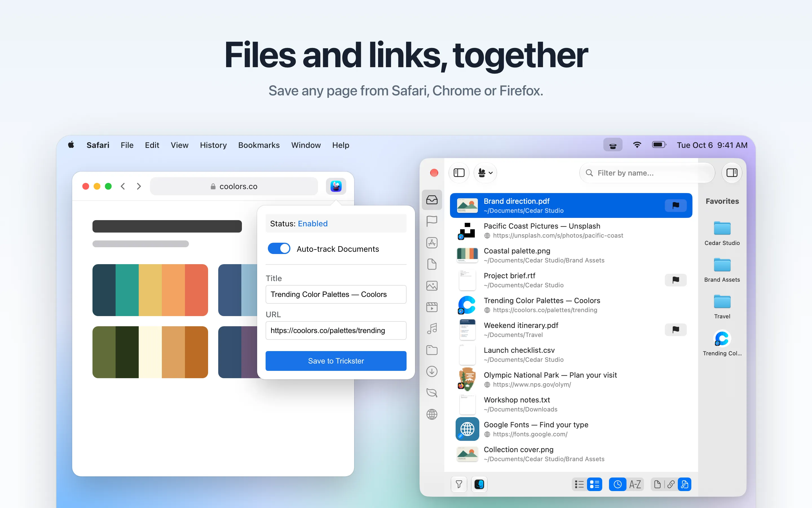Sort by recent with clock button
The height and width of the screenshot is (508, 812).
(x=617, y=484)
